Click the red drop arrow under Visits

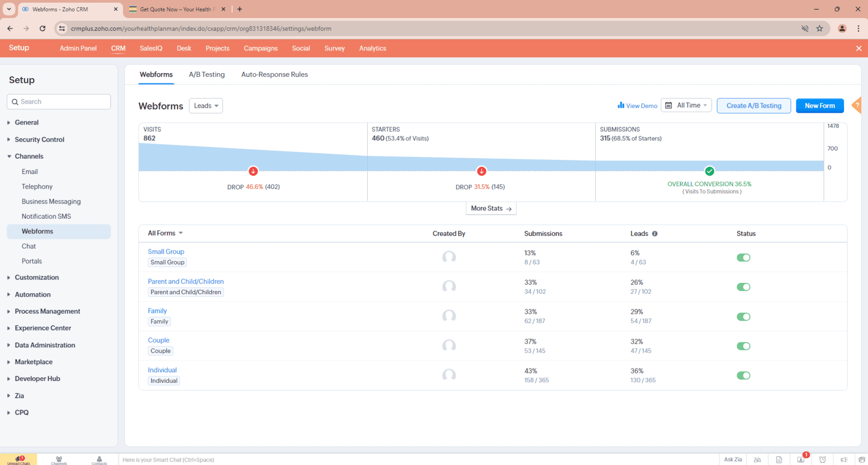click(253, 171)
